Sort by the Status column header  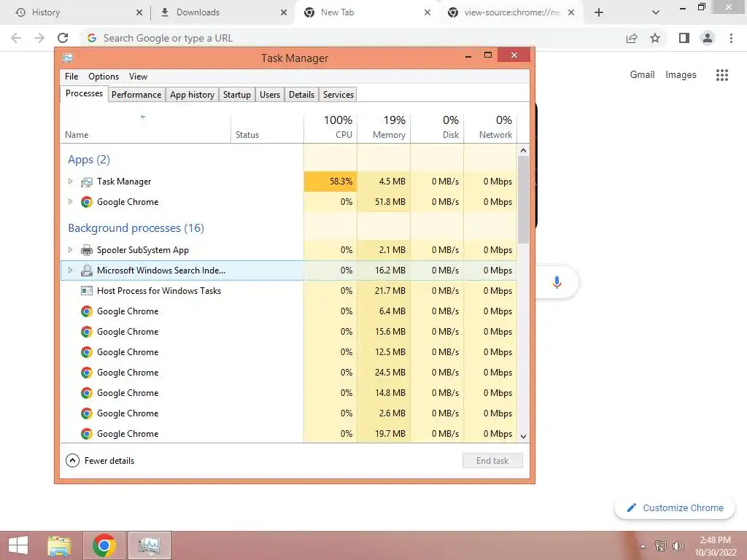tap(267, 128)
